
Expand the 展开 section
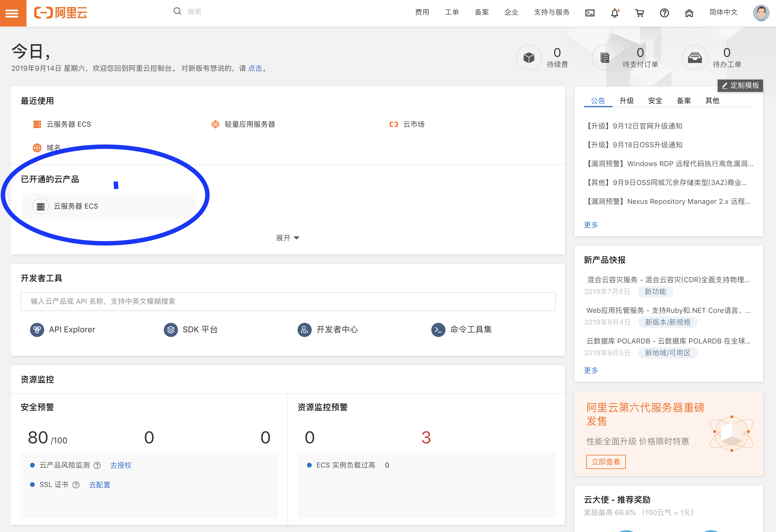[x=288, y=237]
